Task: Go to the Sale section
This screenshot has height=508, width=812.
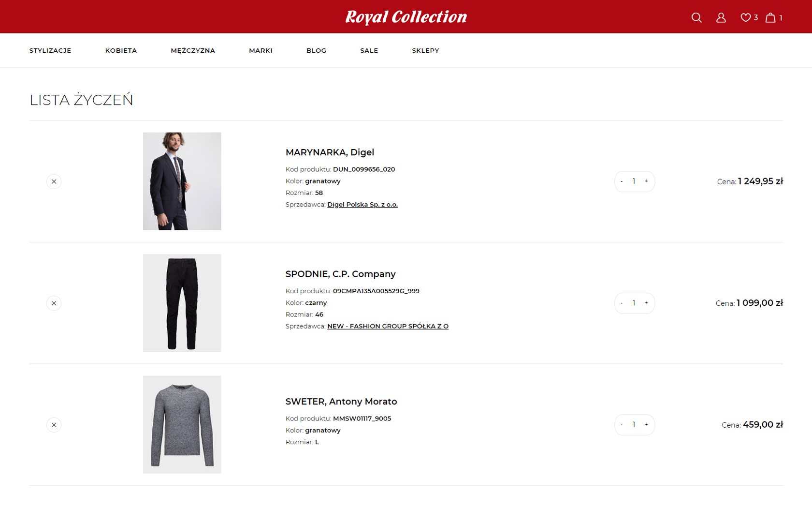Action: point(369,50)
